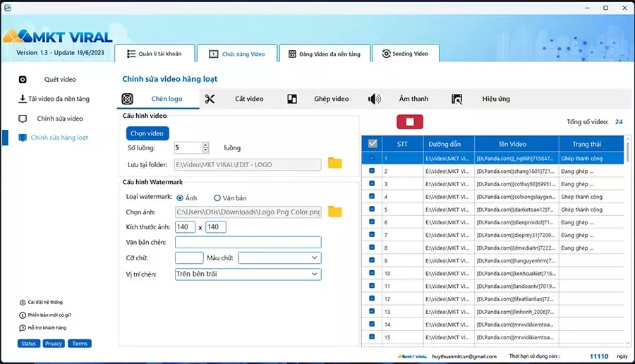Click the Chỉnh sửa video sidebar icon

[23, 119]
